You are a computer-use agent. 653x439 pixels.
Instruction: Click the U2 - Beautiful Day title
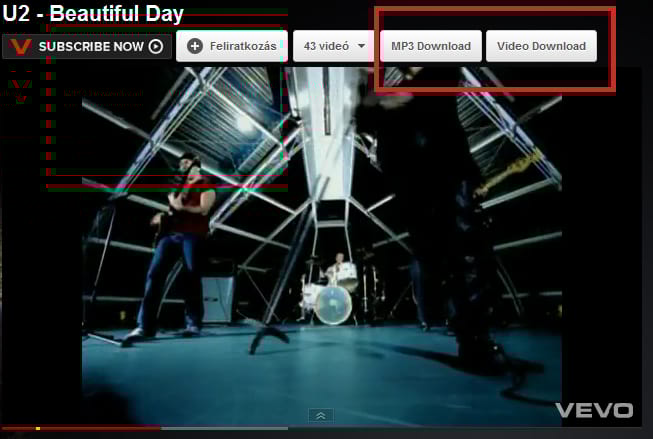pyautogui.click(x=93, y=14)
